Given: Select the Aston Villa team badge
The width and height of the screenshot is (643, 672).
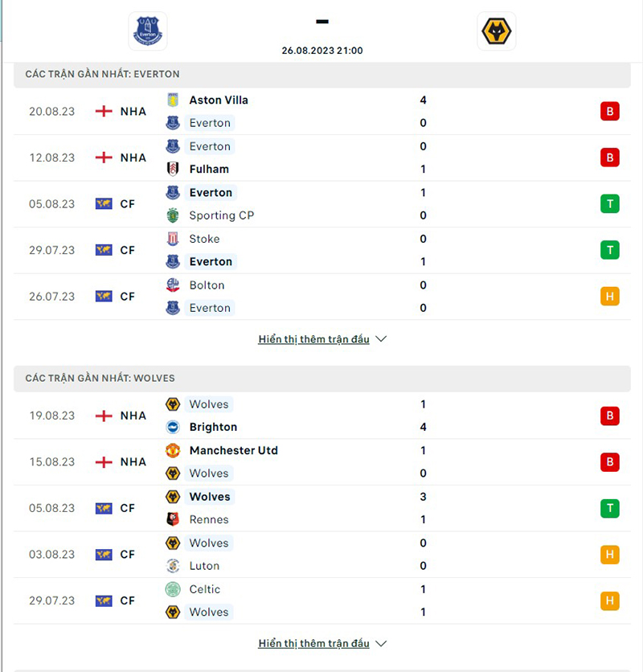Looking at the screenshot, I should click(x=174, y=100).
